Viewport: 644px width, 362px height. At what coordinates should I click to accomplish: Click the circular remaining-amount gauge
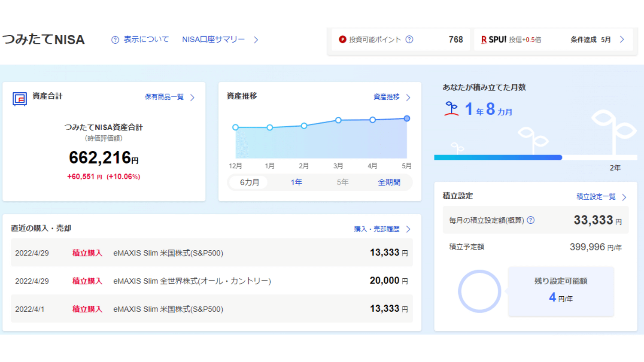pos(480,292)
